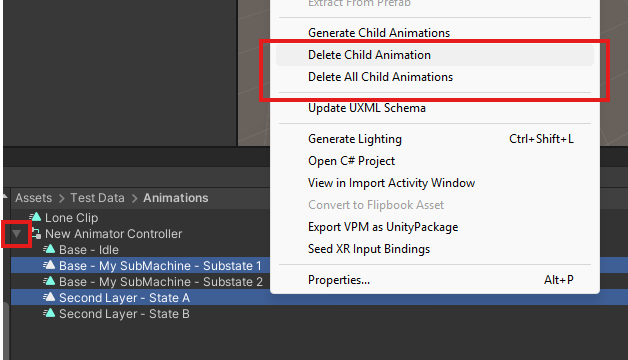Screen dimensions: 628x360
Task: Select Generate Lighting menu entry
Action: (x=435, y=139)
